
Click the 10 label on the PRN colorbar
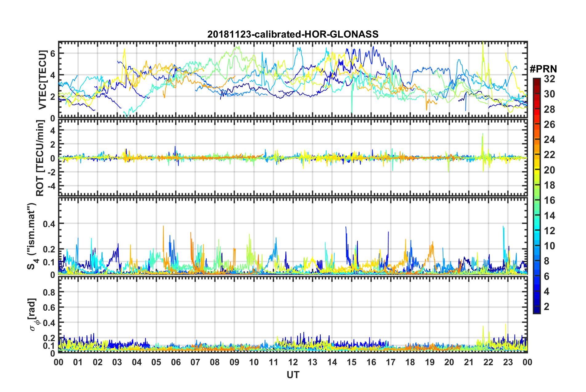pos(549,246)
